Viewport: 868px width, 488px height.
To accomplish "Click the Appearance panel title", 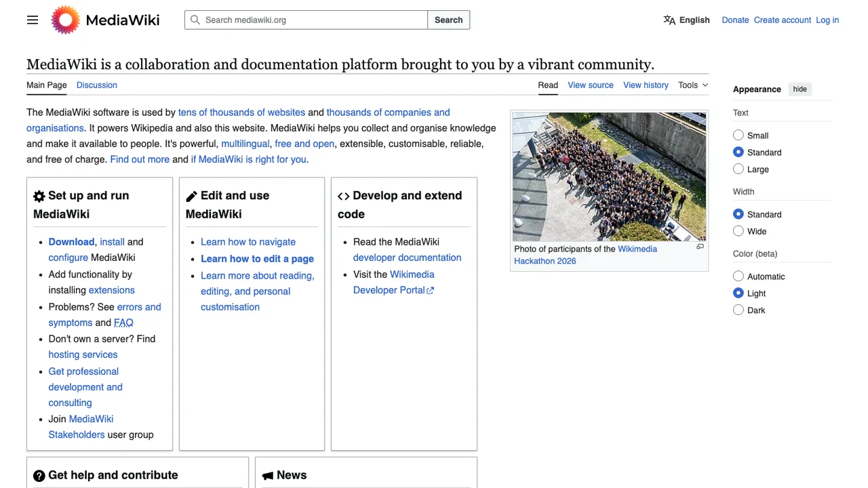I will click(757, 89).
